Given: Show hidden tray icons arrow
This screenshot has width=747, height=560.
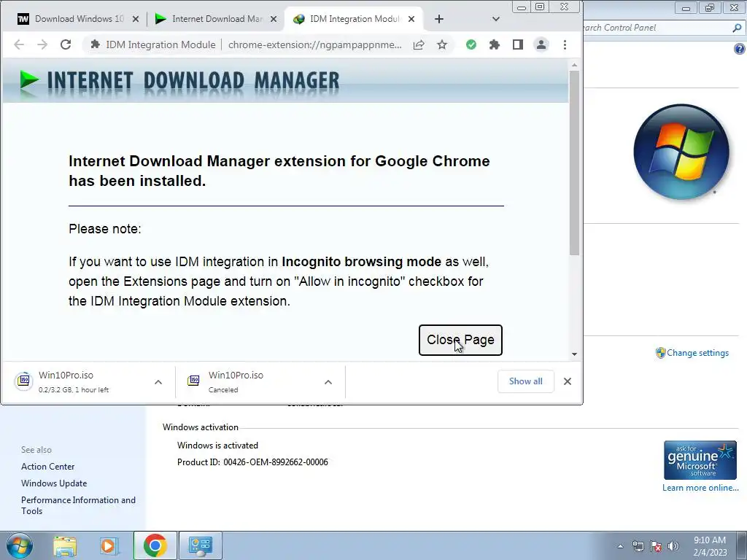Looking at the screenshot, I should tap(620, 546).
